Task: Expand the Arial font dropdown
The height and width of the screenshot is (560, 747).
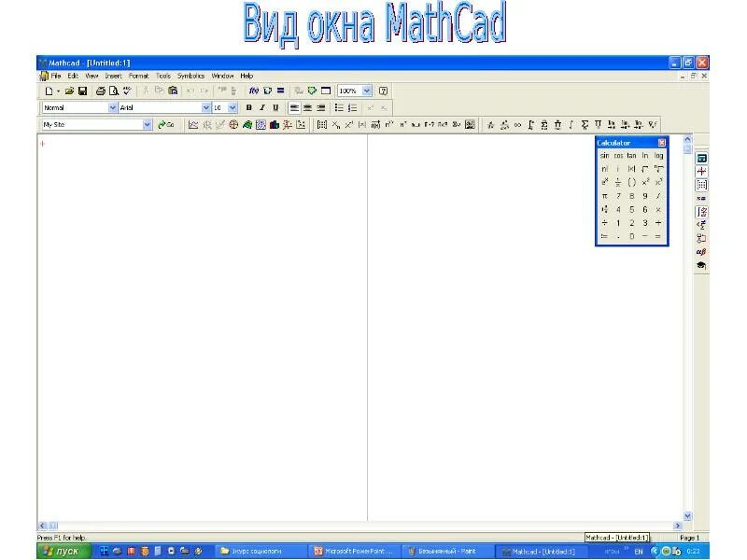Action: [x=205, y=107]
